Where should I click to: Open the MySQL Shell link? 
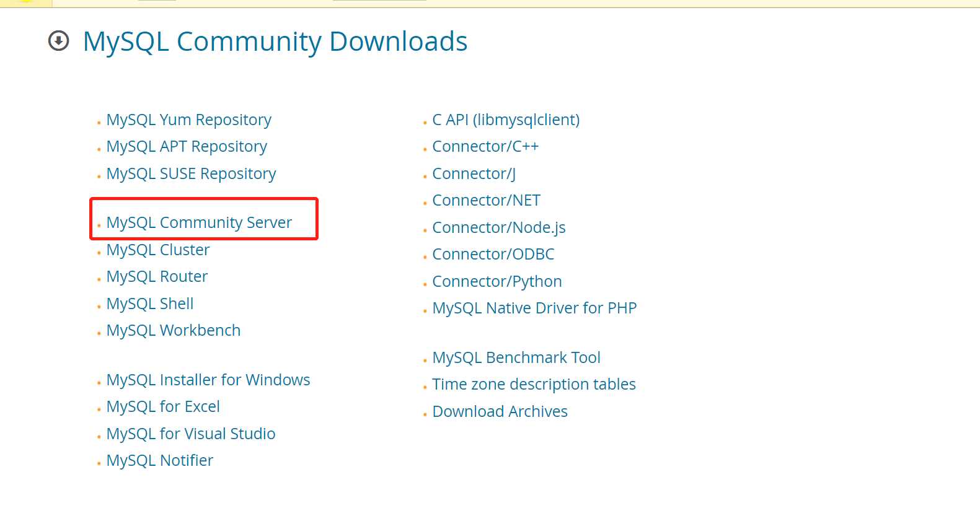[150, 304]
